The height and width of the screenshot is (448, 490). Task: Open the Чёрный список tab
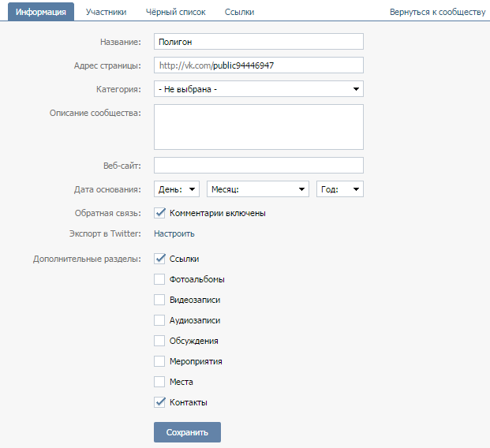point(175,12)
